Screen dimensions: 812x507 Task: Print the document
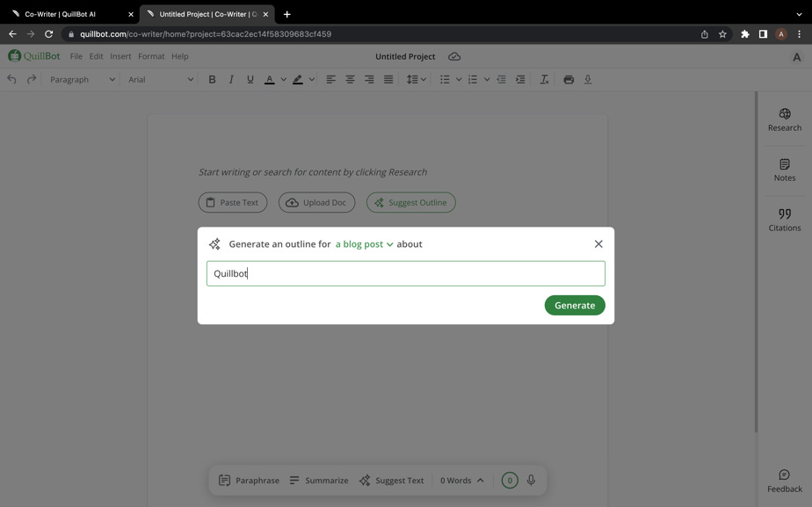[569, 79]
